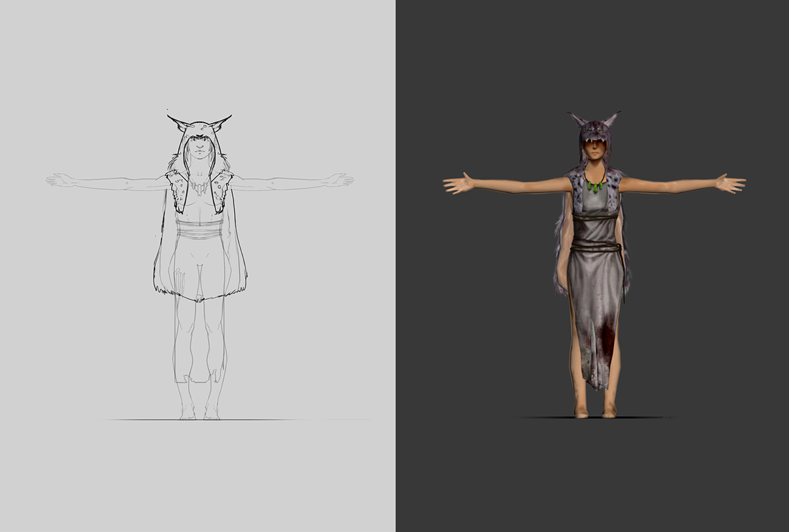Click the sketched character's face

[x=199, y=154]
